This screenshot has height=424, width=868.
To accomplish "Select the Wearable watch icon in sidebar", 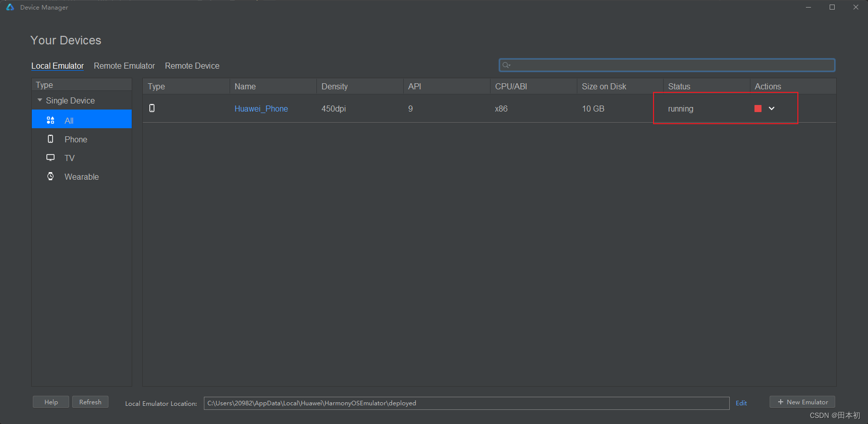I will [50, 176].
